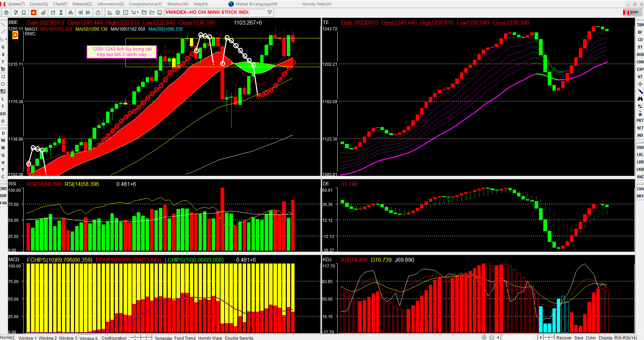Image resolution: width=644 pixels, height=340 pixels.
Task: Click the Home icon in toolbar
Action: click(6, 12)
